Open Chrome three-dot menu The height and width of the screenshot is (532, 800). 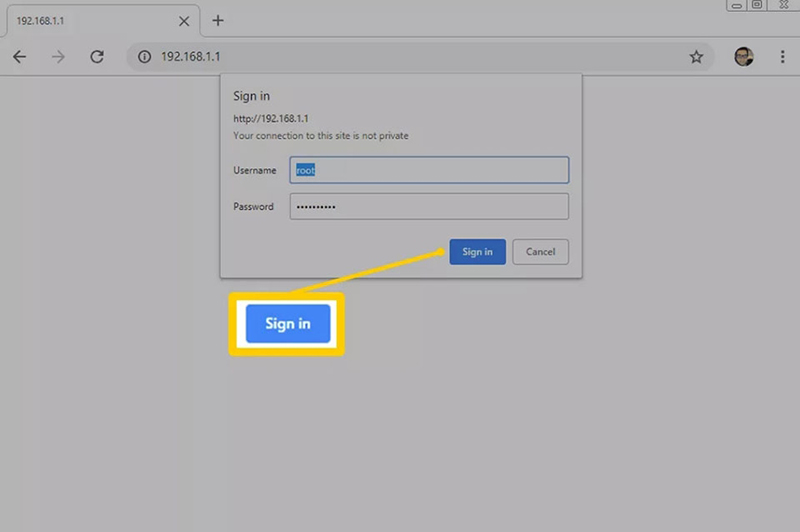781,57
